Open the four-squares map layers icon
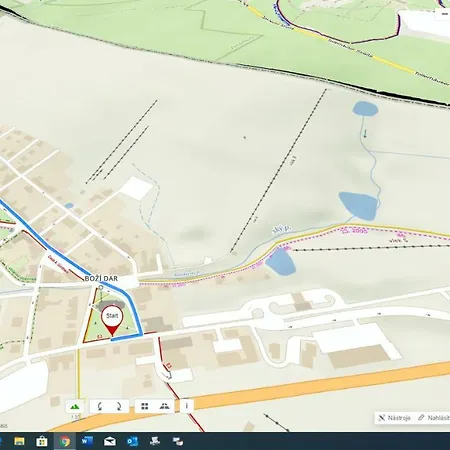 pyautogui.click(x=145, y=406)
